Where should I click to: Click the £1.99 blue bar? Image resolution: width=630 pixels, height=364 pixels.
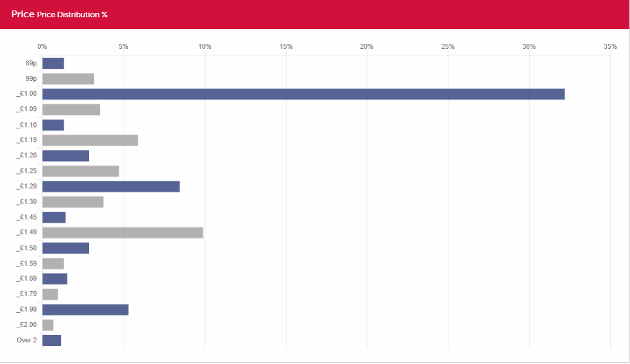pyautogui.click(x=85, y=310)
